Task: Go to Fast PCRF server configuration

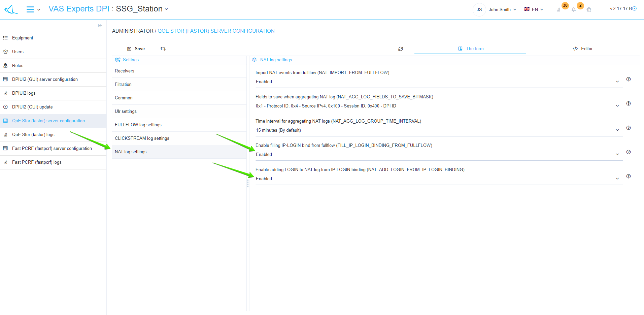Action: coord(52,149)
